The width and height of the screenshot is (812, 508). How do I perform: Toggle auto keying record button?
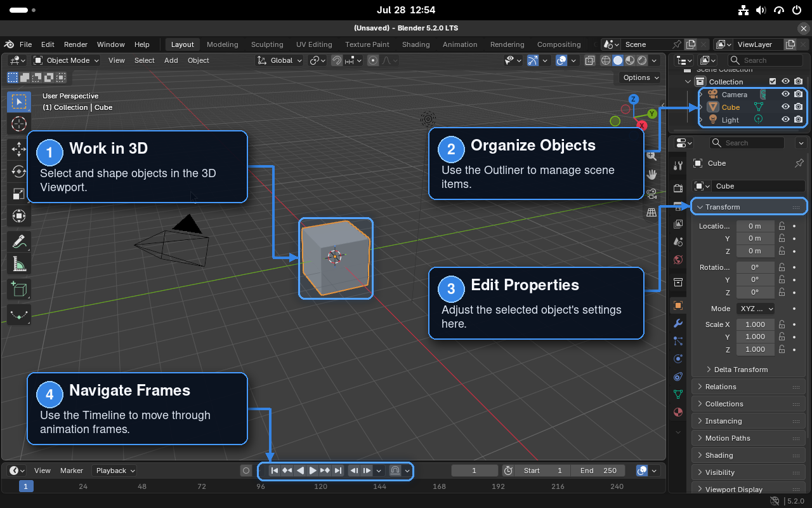point(246,471)
